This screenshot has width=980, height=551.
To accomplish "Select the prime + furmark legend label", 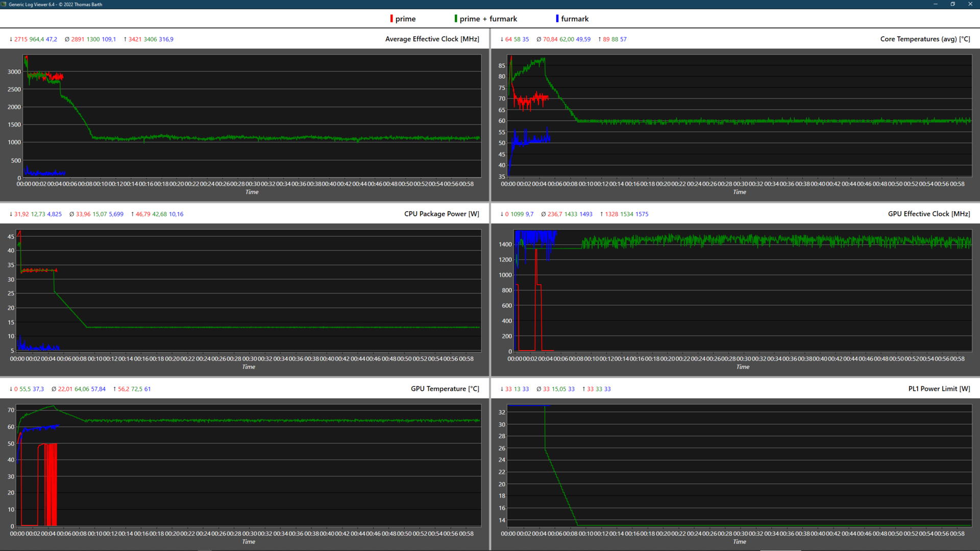I will (x=488, y=19).
